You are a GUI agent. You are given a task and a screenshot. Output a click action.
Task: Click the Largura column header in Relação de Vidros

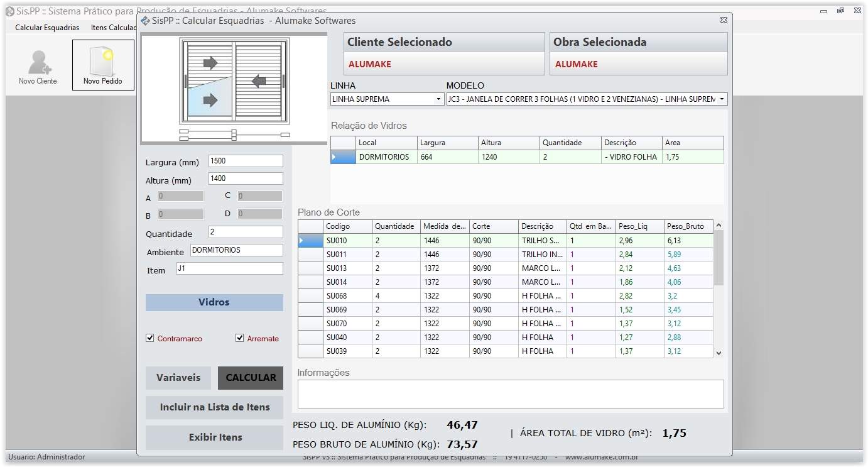(447, 143)
